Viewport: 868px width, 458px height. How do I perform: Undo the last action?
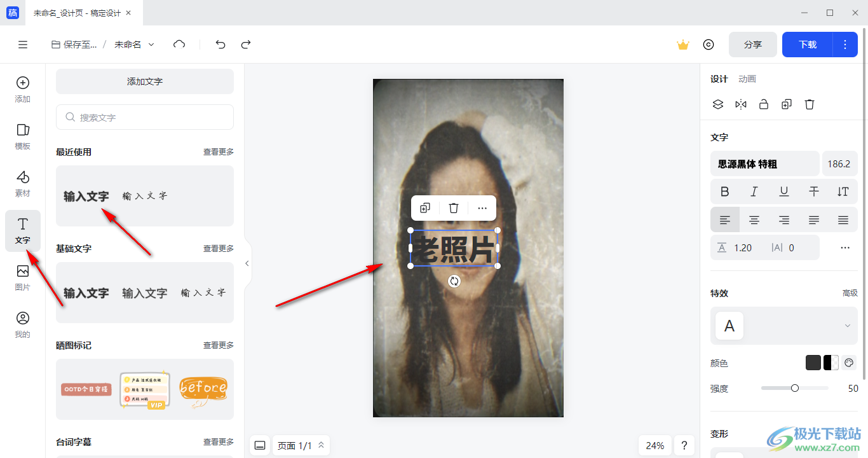point(220,45)
